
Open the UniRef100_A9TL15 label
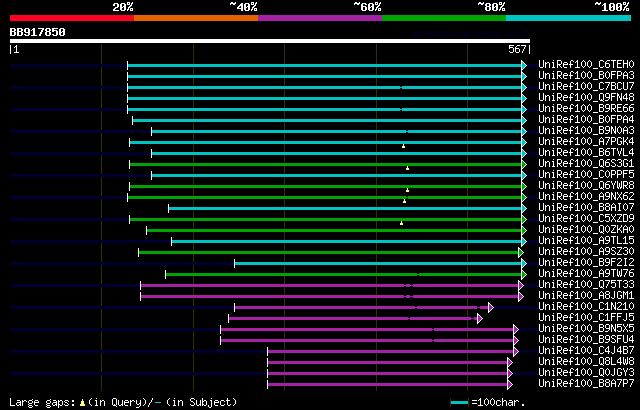[x=586, y=241]
